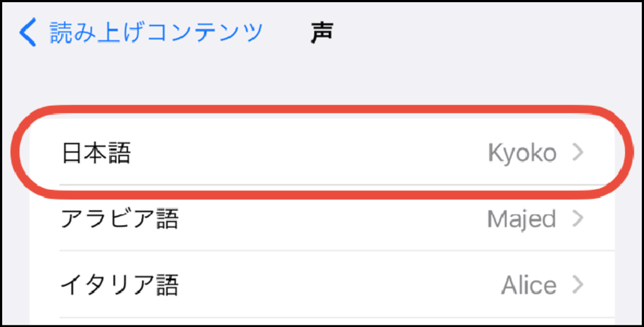Expand 日本語 using its chevron arrow
This screenshot has width=644, height=327.
[577, 153]
